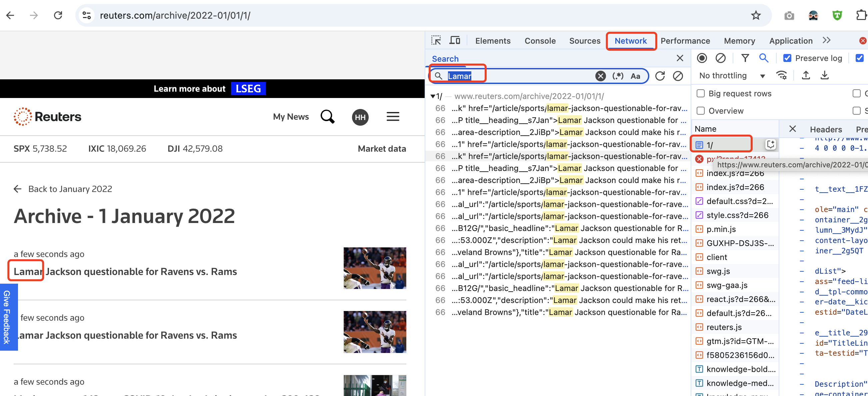Select the reuters.js request row
Screen dimensions: 868x396
click(x=735, y=327)
